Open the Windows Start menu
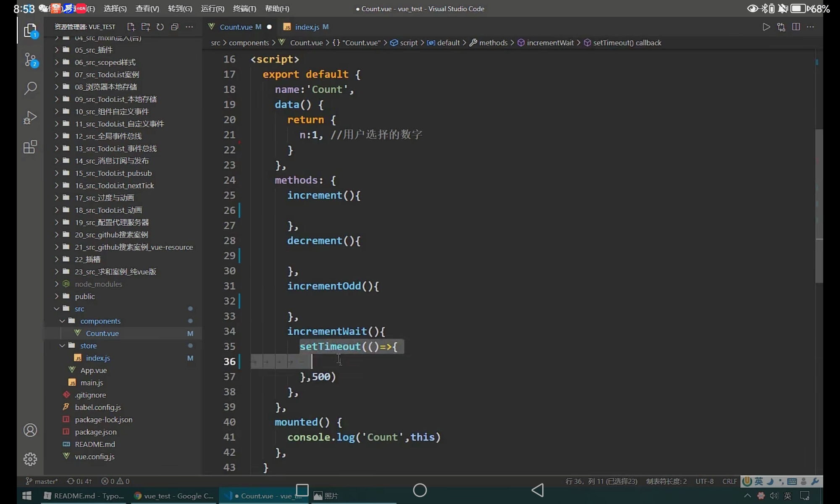 click(27, 496)
